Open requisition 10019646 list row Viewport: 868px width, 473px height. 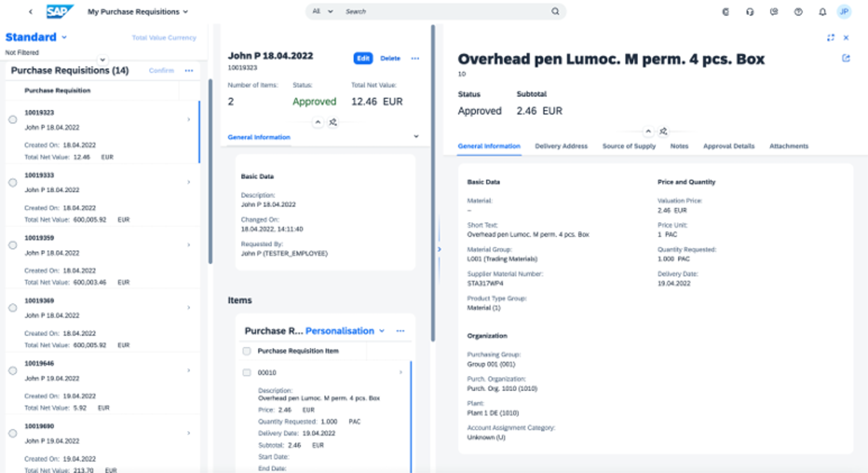[103, 383]
